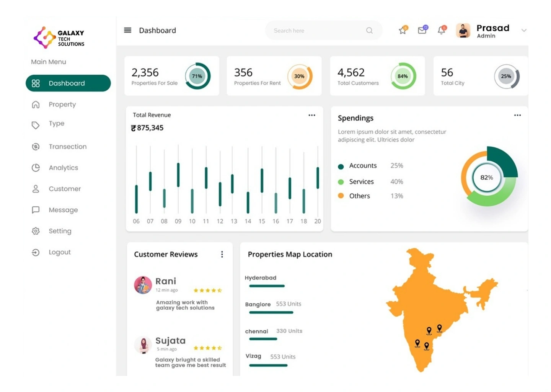Open the Customer menu item

(x=65, y=189)
